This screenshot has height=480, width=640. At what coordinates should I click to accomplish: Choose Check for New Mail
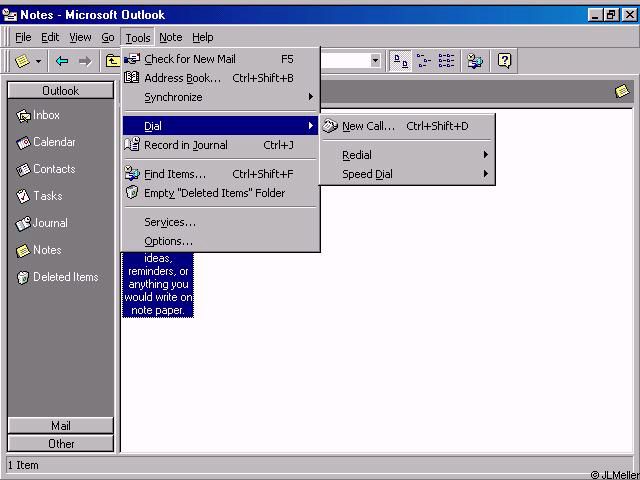click(x=220, y=59)
